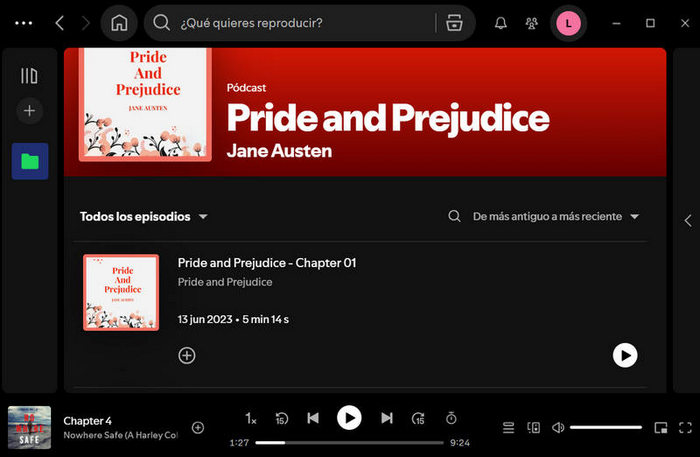Mute the volume speaker icon
The width and height of the screenshot is (700, 457).
click(x=558, y=428)
